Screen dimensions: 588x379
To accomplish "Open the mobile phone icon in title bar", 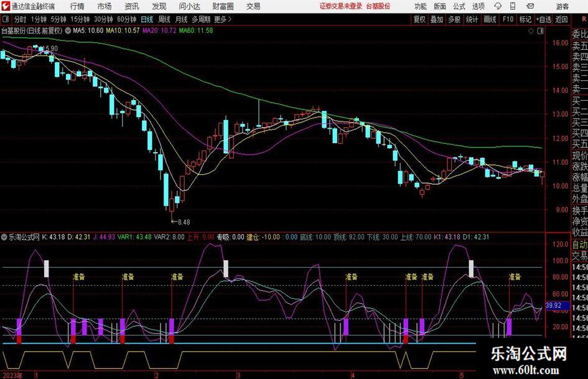I will pos(513,6).
